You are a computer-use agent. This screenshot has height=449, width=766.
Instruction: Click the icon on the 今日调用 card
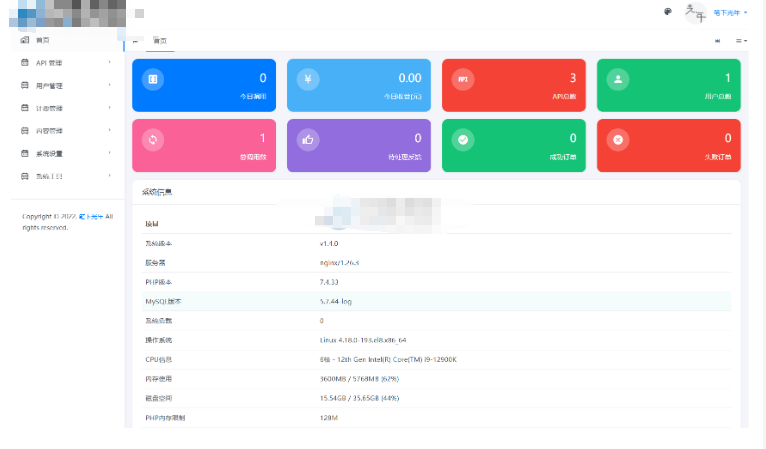click(153, 79)
